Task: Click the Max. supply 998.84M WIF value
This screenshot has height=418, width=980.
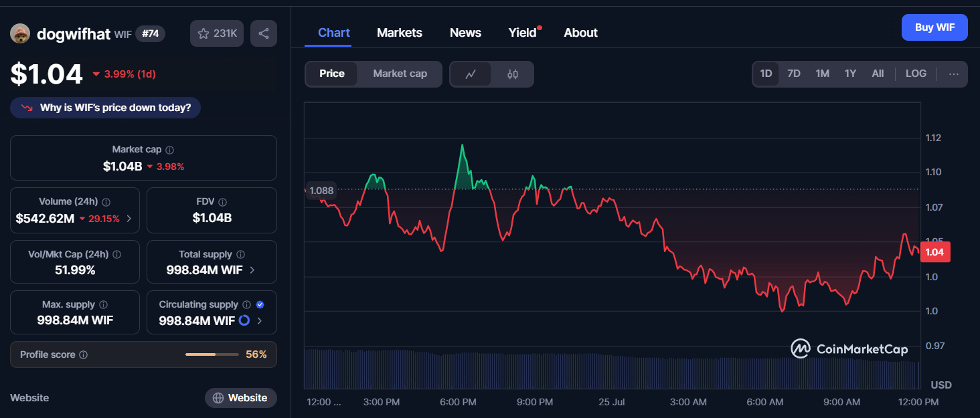Action: (75, 320)
